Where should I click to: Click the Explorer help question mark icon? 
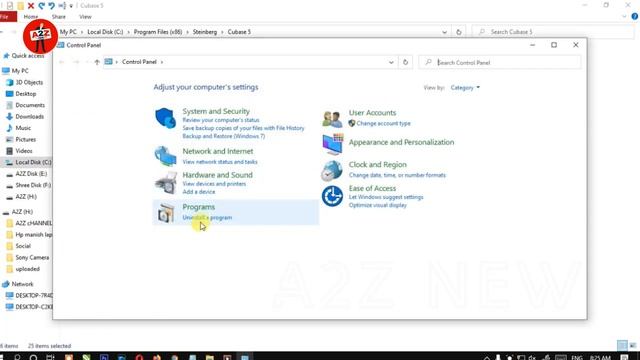635,16
